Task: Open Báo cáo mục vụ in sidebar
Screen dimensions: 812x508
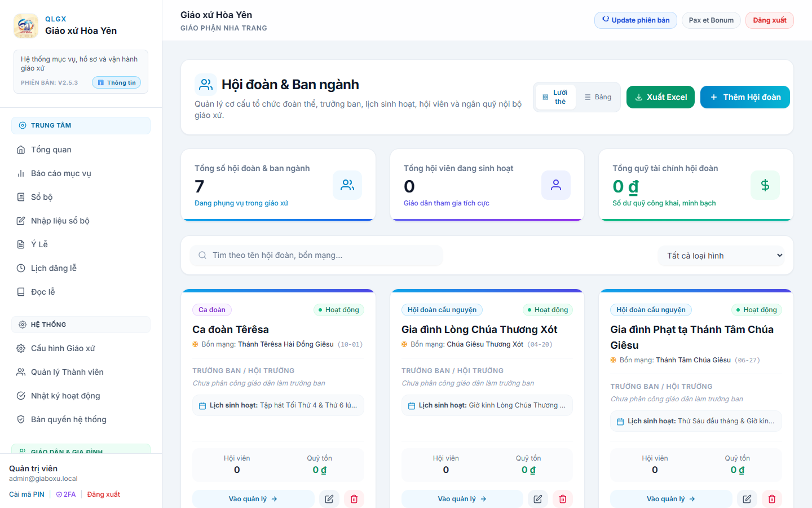Action: [81, 173]
